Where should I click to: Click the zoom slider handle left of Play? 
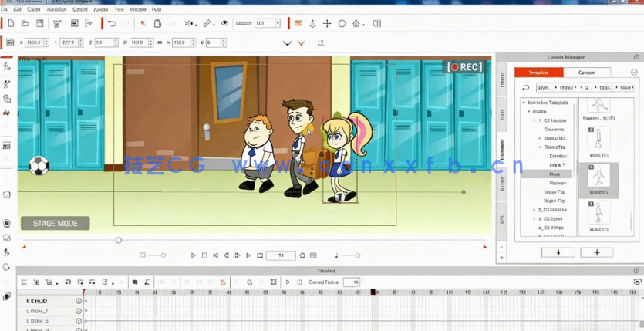(x=163, y=255)
